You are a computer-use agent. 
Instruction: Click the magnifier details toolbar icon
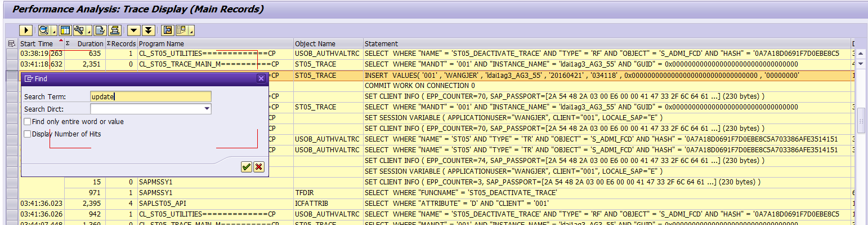pyautogui.click(x=44, y=30)
